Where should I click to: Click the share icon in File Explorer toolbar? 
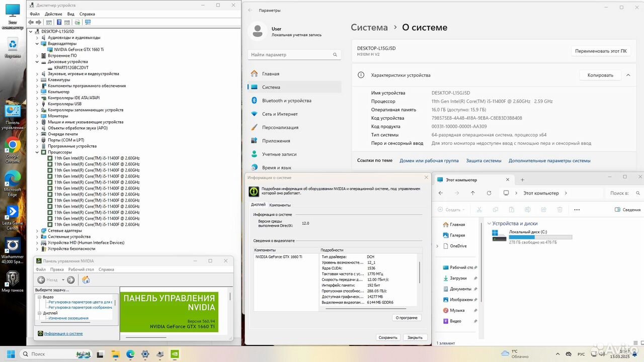pos(543,210)
